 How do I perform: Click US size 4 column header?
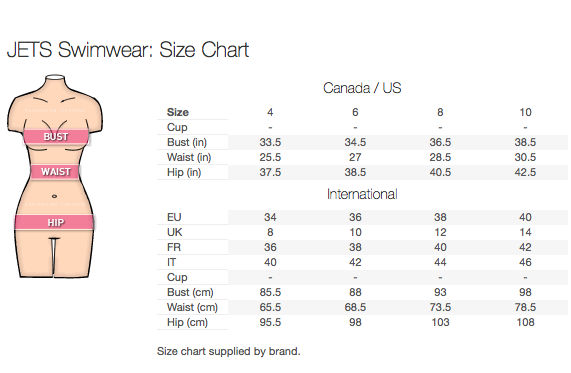[x=270, y=112]
